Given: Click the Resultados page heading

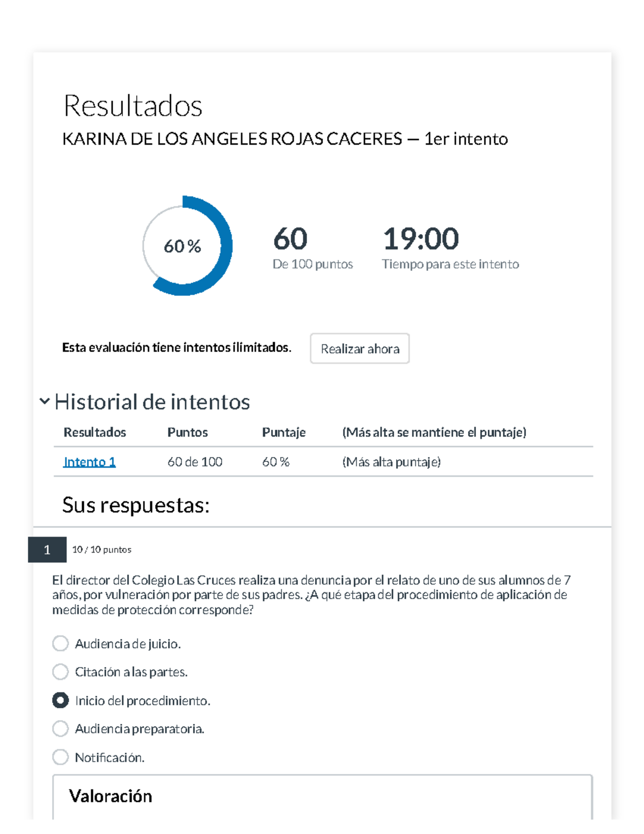Looking at the screenshot, I should (133, 106).
